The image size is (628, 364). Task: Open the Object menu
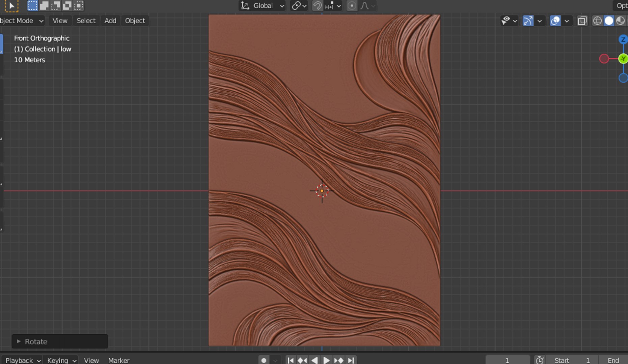point(135,21)
